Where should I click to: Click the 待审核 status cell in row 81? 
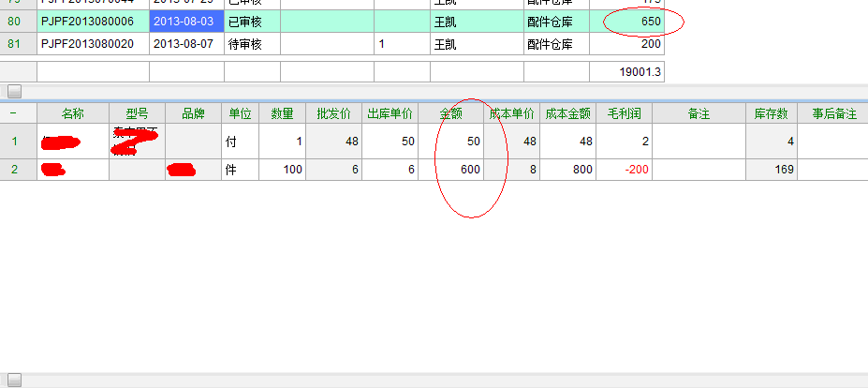(252, 44)
